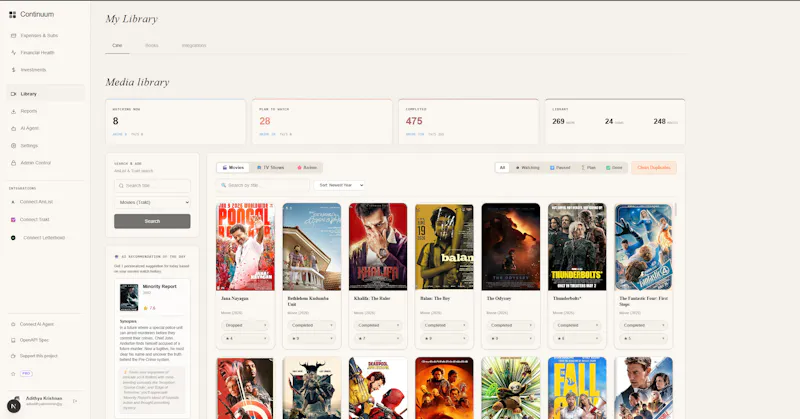Click the round N avatar icon

pos(14,406)
